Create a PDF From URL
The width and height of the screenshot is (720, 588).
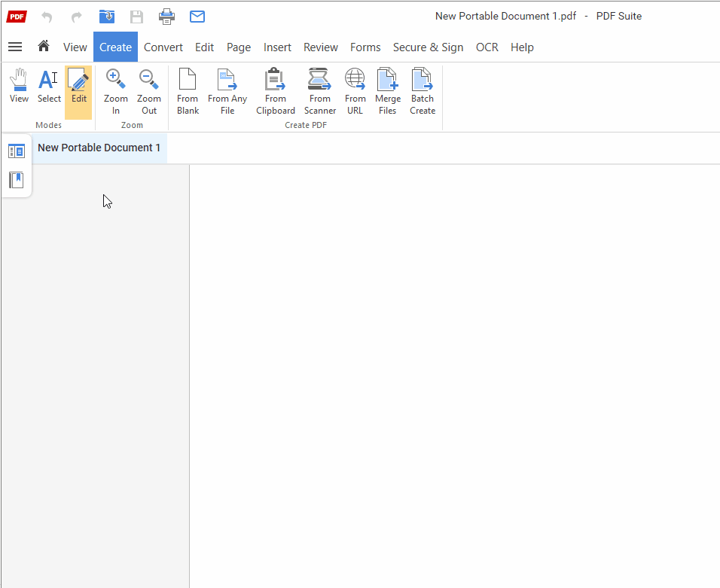point(355,91)
